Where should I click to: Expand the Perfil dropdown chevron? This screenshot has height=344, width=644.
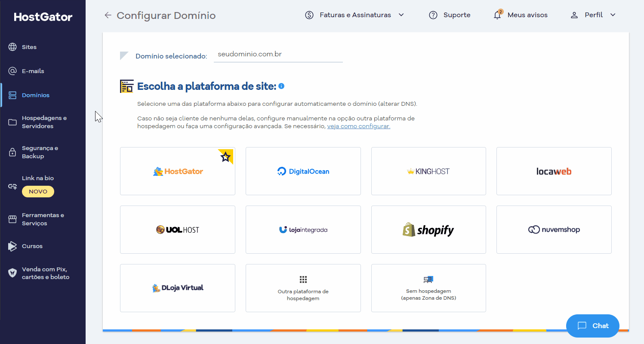click(x=613, y=15)
